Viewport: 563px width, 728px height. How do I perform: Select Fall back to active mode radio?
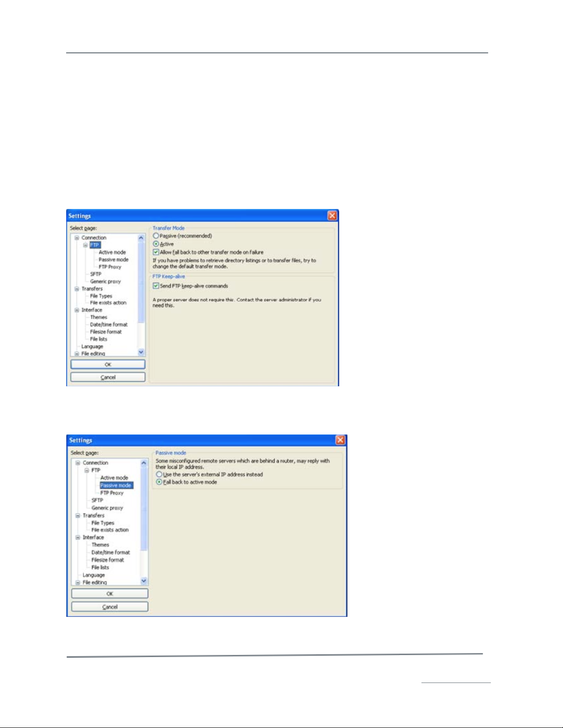click(159, 482)
